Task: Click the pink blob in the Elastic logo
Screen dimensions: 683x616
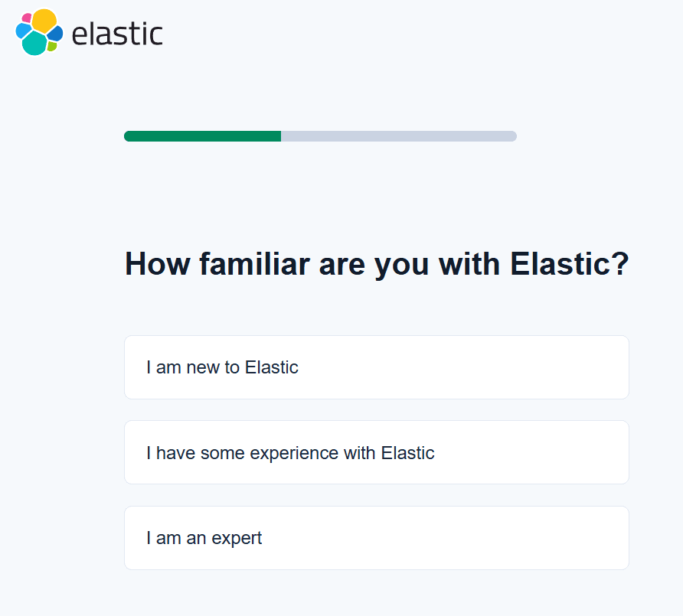Action: click(x=27, y=18)
